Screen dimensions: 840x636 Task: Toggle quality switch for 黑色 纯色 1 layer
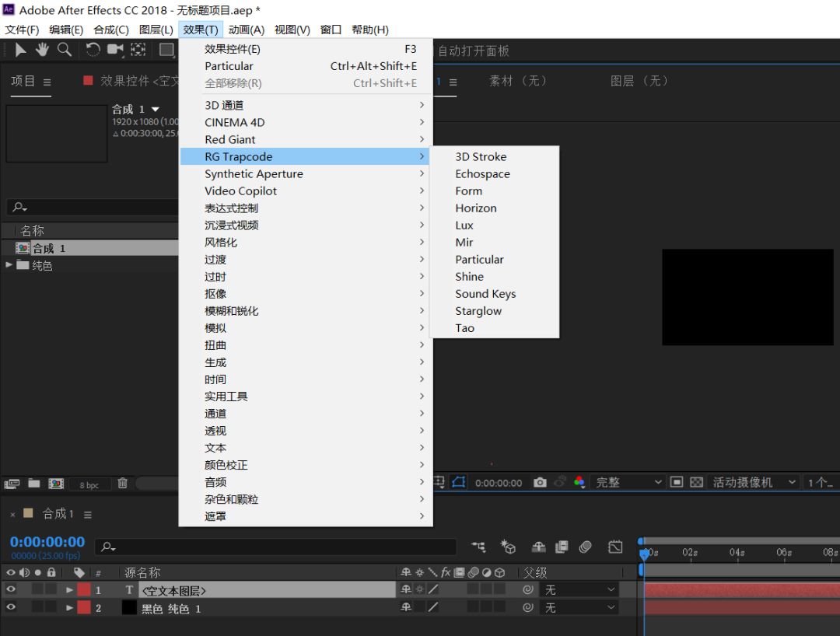(433, 608)
